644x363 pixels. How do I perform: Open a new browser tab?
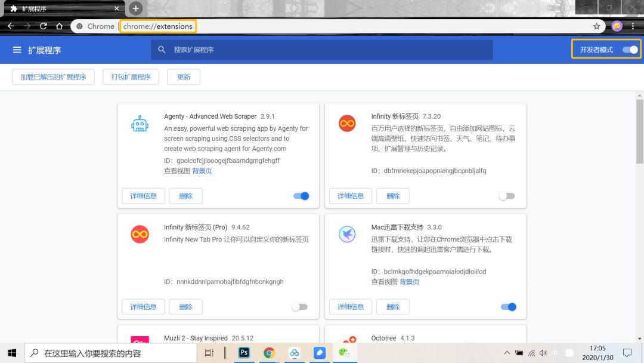coord(136,8)
